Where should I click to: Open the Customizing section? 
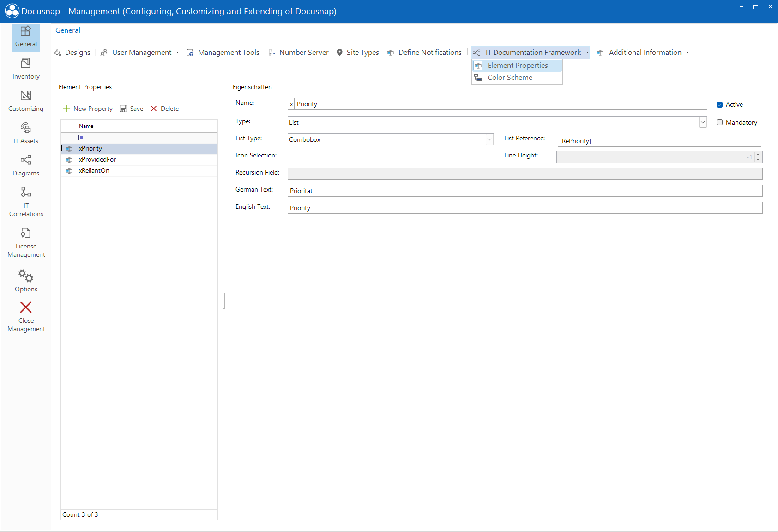26,101
